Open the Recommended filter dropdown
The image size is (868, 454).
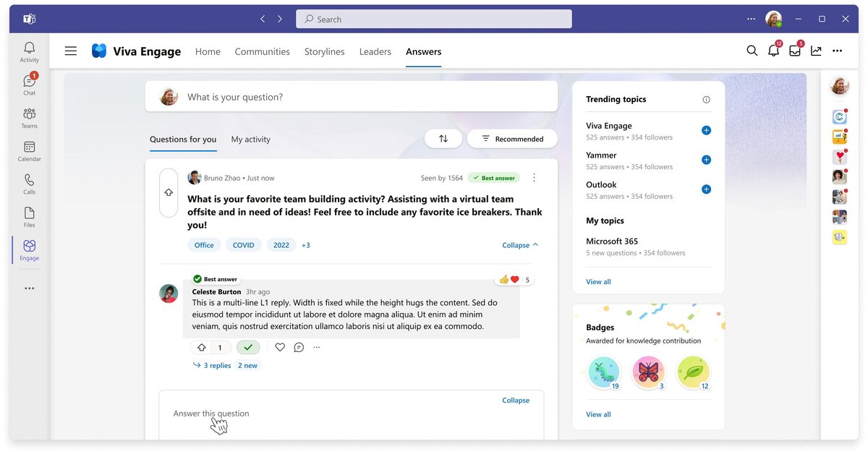[512, 139]
